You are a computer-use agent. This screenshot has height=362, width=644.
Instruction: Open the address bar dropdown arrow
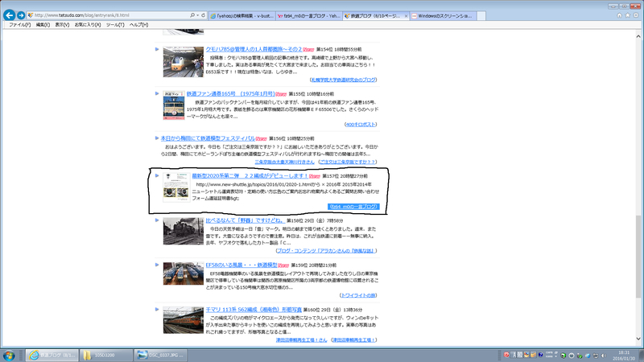click(x=197, y=15)
